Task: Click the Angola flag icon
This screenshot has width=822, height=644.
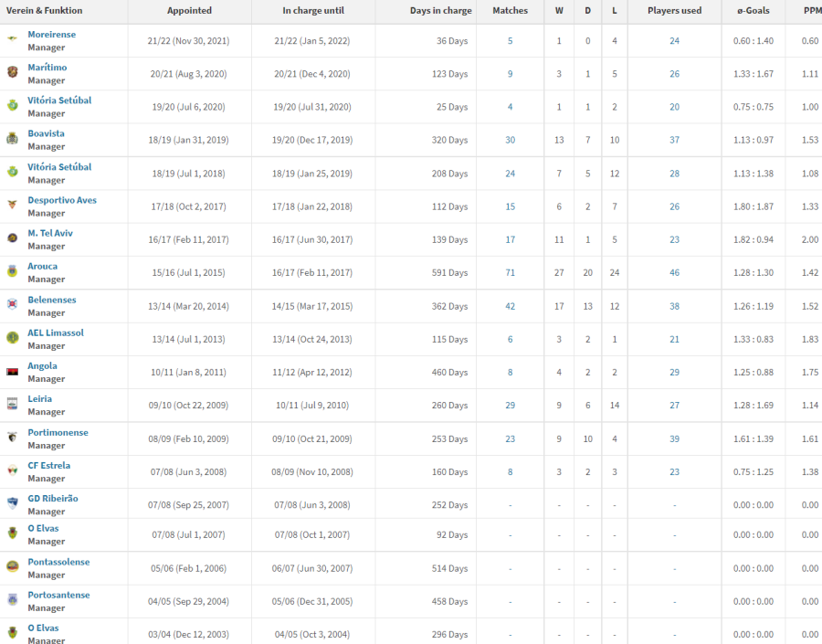Action: 12,372
